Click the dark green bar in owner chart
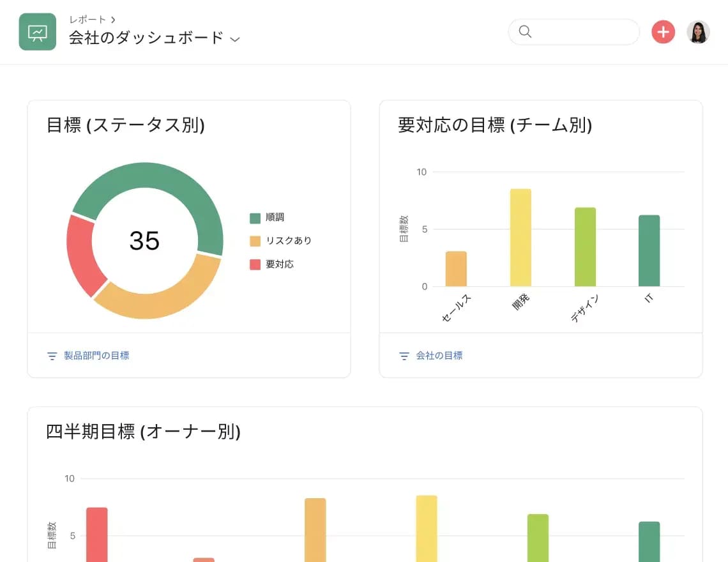This screenshot has width=728, height=562. point(649,542)
